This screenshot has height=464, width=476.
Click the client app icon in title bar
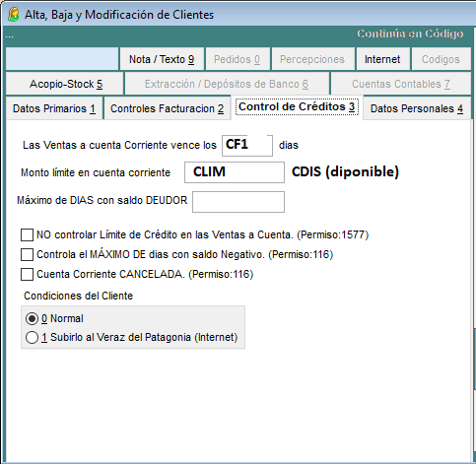pos(14,15)
